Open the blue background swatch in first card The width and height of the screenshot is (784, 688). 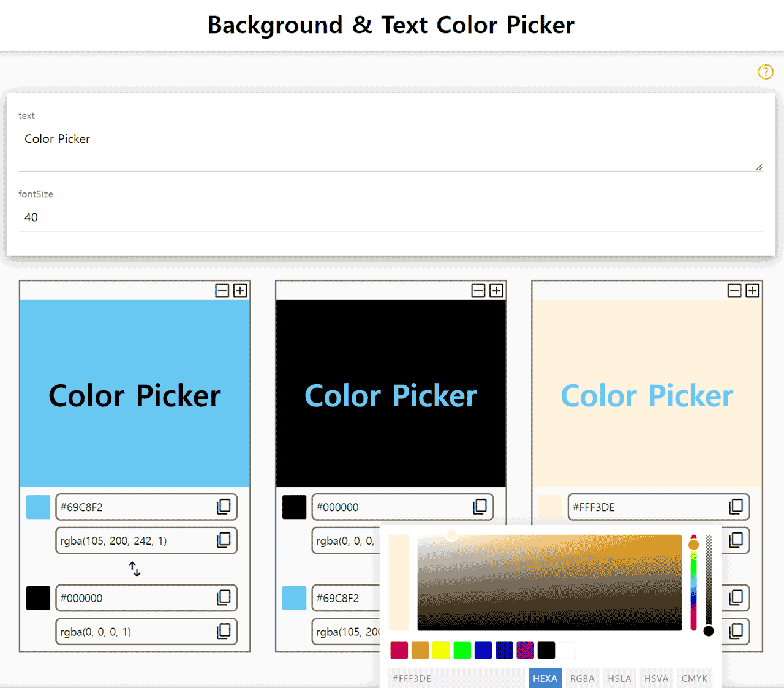[38, 507]
